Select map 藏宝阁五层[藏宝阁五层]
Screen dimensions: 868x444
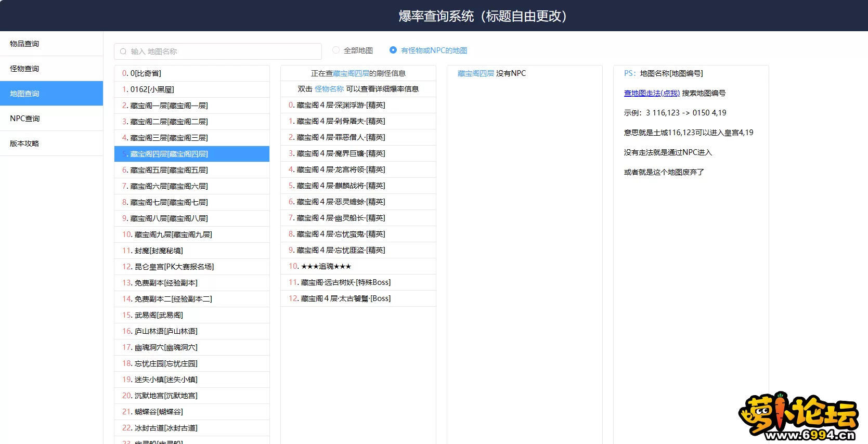[192, 170]
